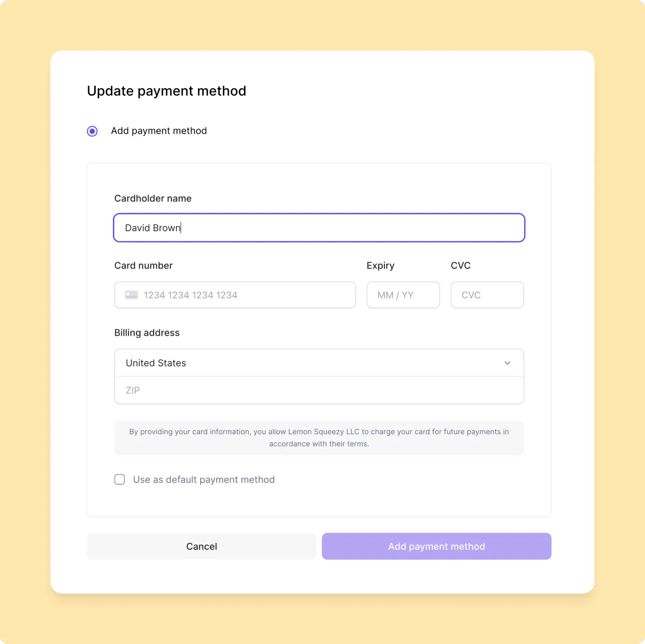Click the Update payment method heading

[x=166, y=91]
